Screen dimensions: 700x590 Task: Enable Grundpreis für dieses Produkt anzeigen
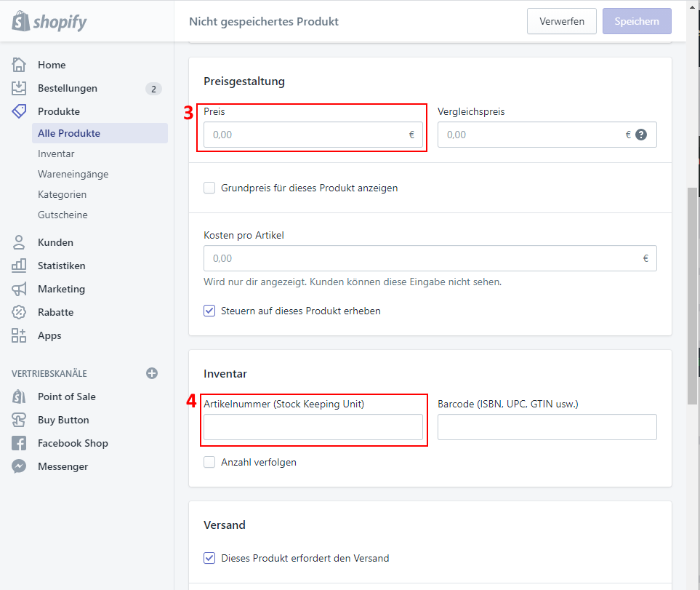pos(209,188)
